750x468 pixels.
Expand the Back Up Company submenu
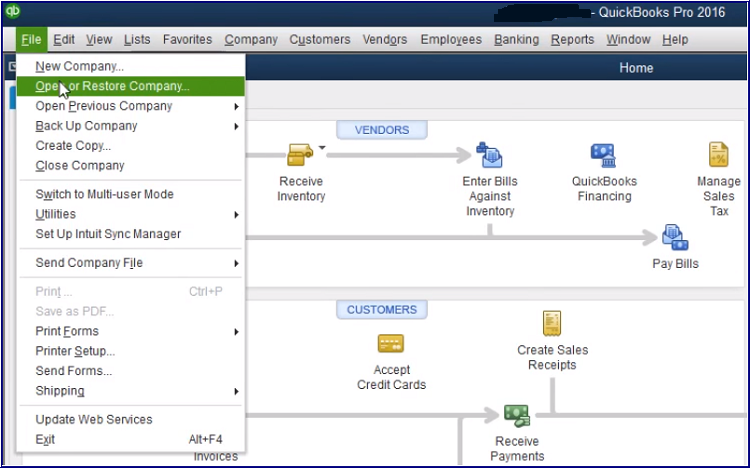[x=131, y=126]
